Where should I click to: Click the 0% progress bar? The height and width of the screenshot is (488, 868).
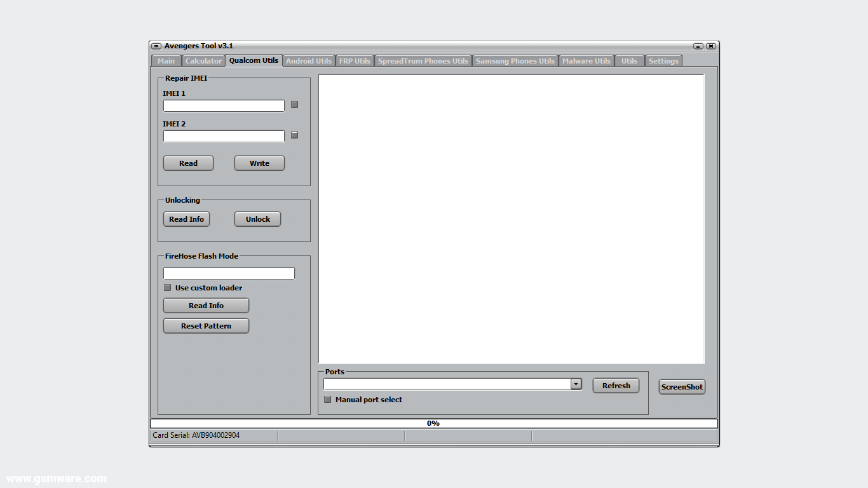434,423
